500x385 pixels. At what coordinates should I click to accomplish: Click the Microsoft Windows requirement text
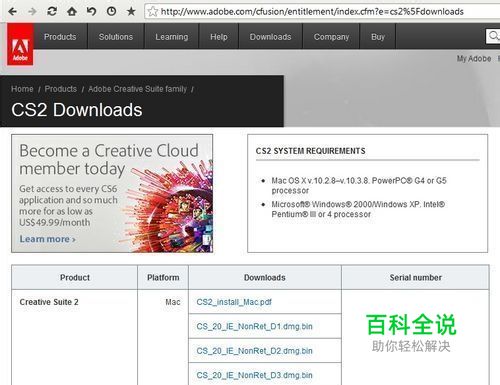pos(358,209)
